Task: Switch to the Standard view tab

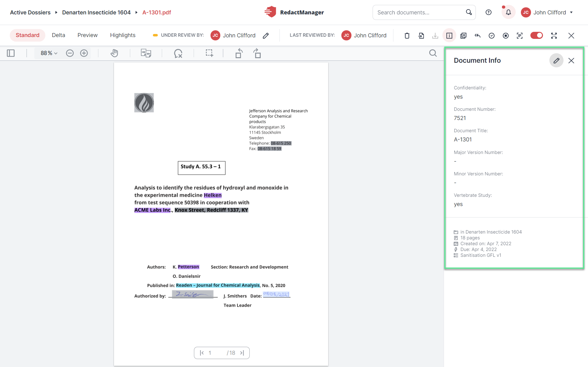Action: click(28, 35)
